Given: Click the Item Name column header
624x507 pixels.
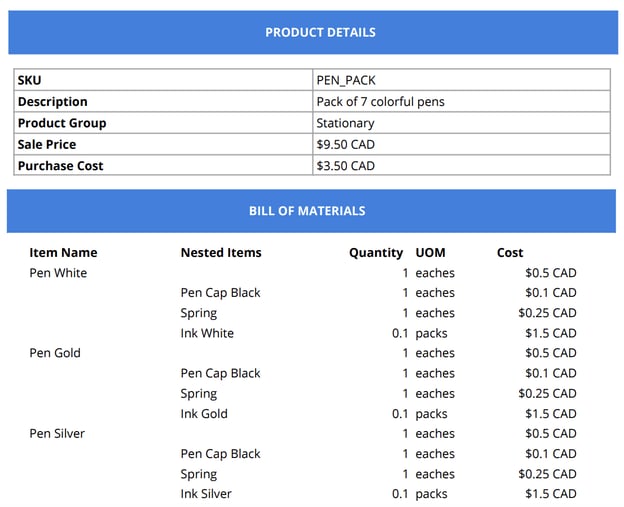Looking at the screenshot, I should tap(63, 253).
